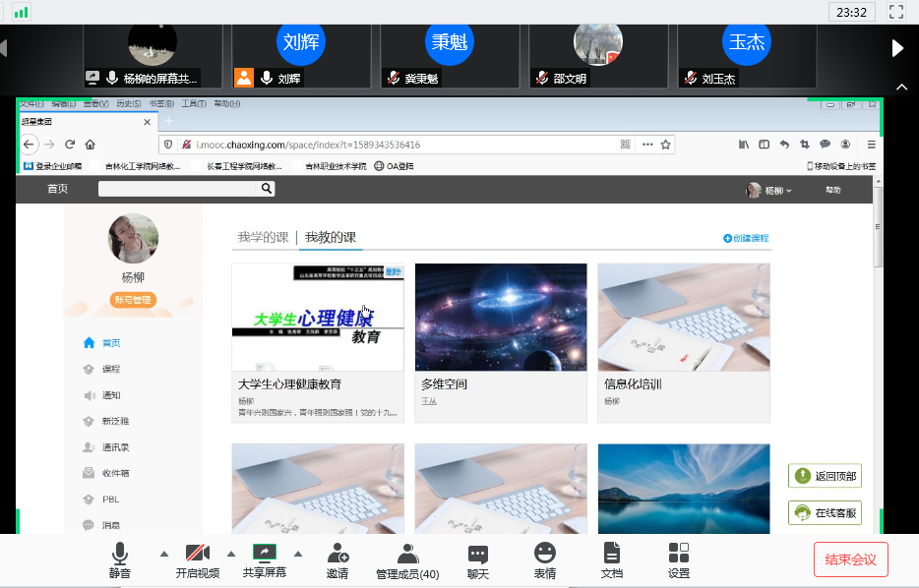The image size is (919, 588).
Task: Expand share options arrow beside 共享屏幕
Action: pyautogui.click(x=298, y=553)
